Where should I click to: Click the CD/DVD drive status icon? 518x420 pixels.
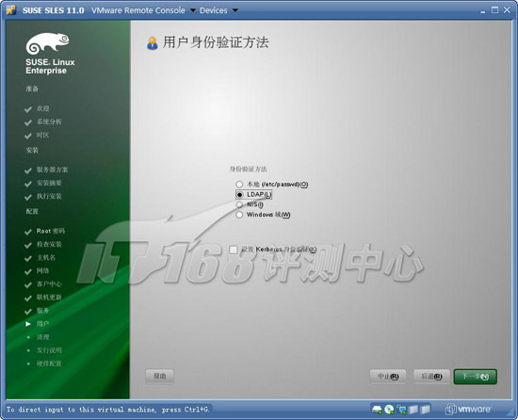(x=390, y=410)
